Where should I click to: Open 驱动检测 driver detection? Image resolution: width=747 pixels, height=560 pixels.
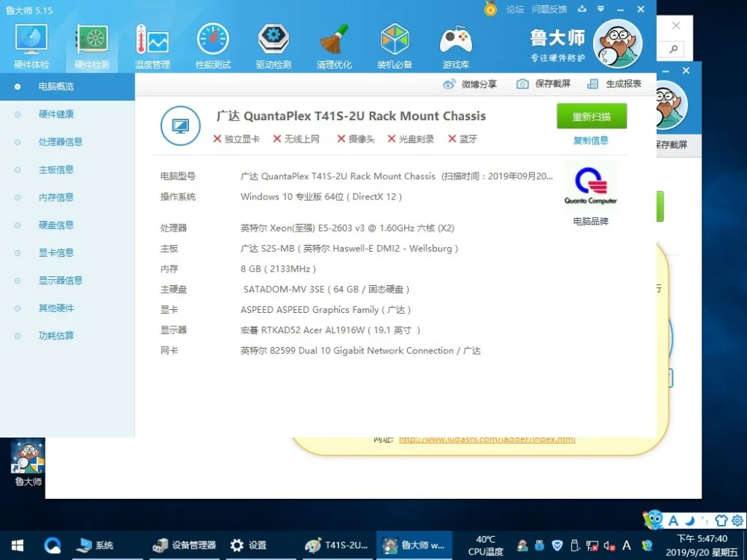[273, 46]
